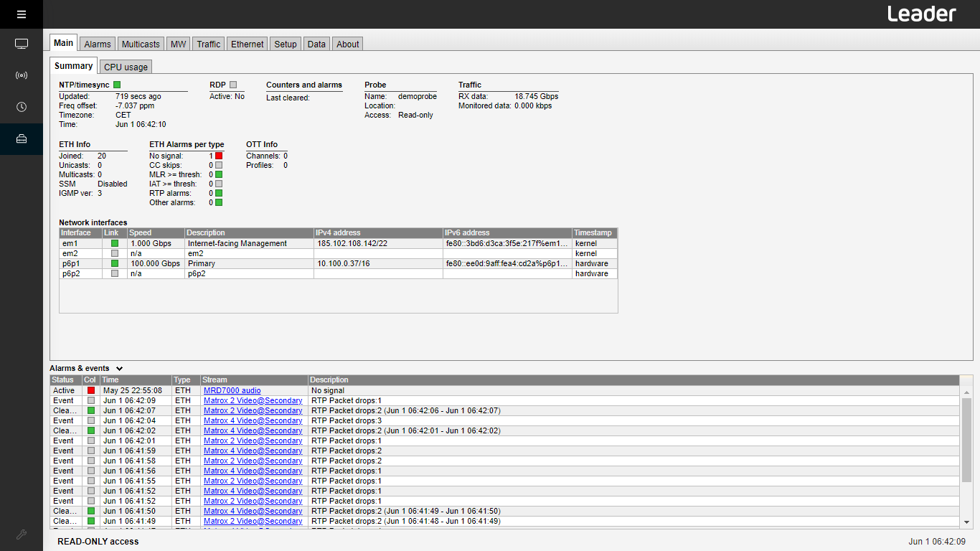980x551 pixels.
Task: Open the broadcast signal sidebar icon
Action: [22, 75]
